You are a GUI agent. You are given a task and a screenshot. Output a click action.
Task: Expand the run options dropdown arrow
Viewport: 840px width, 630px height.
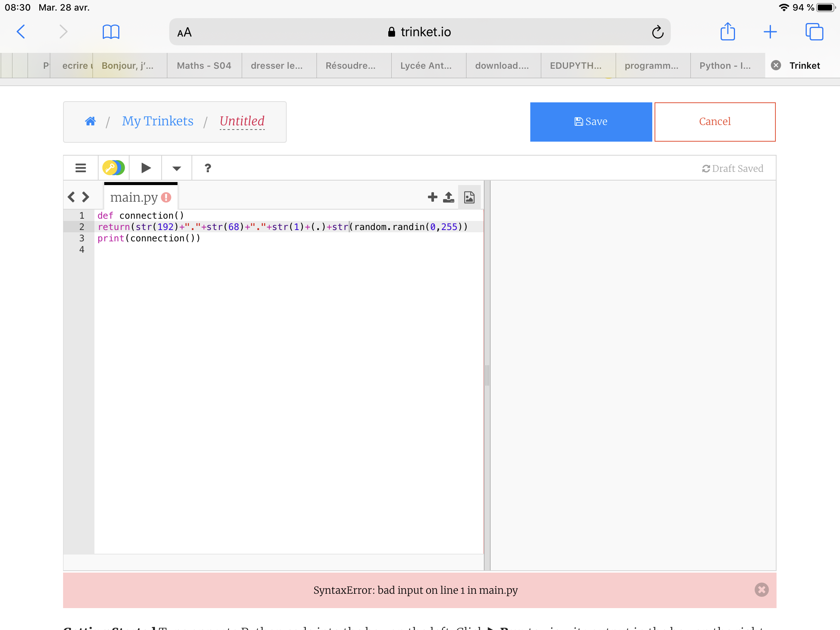(177, 168)
